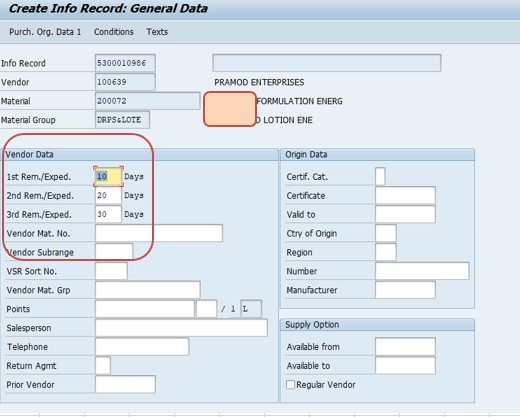Click the Material field 200072

coord(147,101)
